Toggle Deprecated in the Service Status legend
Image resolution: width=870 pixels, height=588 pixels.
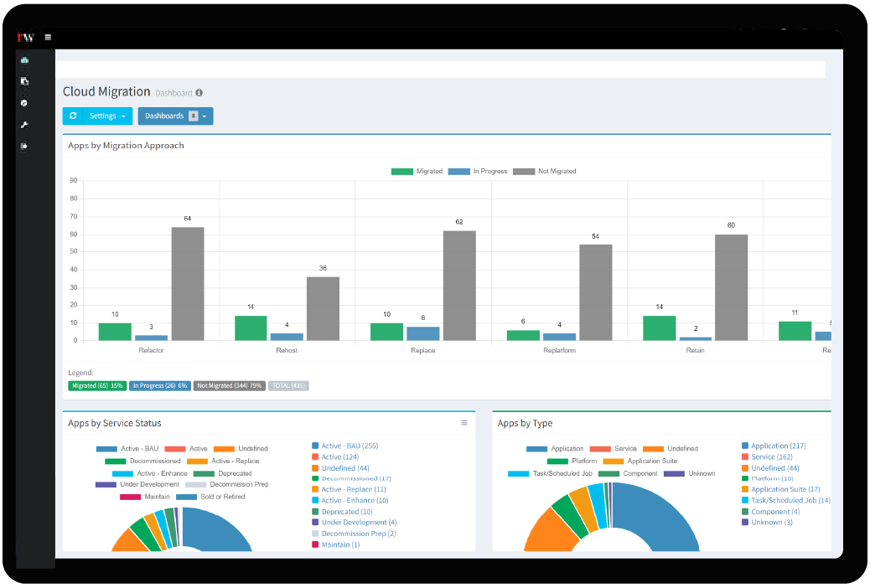click(x=222, y=473)
